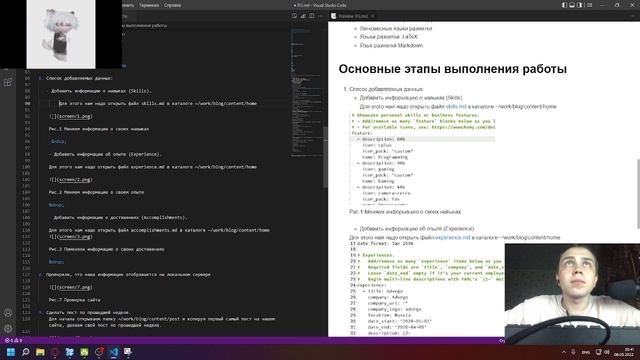
Task: Click 'Язык разметки Markdown' bullet in preview
Action: (391, 46)
